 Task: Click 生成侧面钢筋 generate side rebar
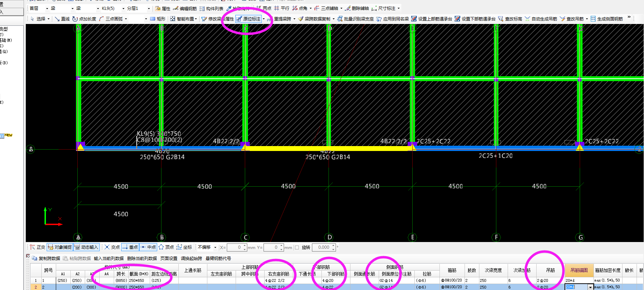point(607,19)
